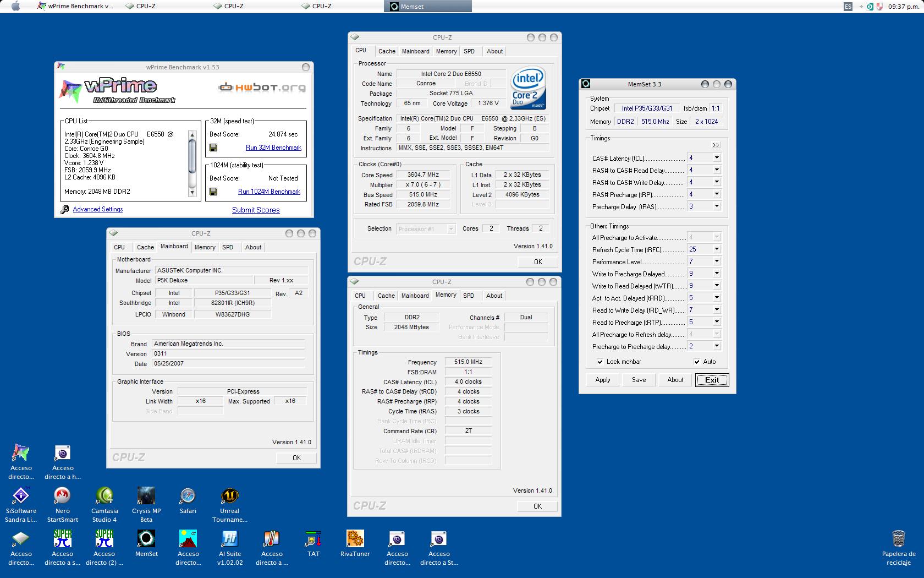Open the Apple logo menu in the top bar
This screenshot has height=578, width=924.
click(x=15, y=7)
